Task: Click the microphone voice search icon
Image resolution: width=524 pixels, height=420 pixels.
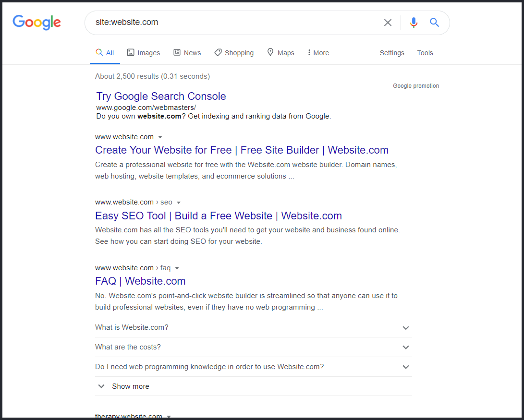Action: [x=414, y=22]
